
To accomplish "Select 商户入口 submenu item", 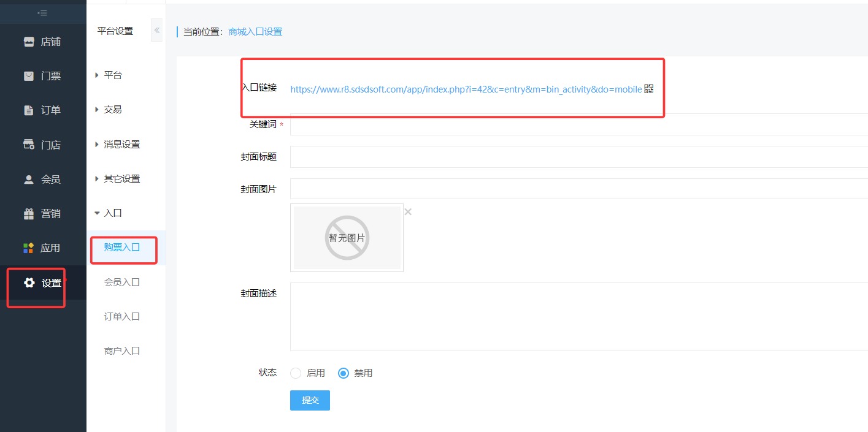I will 122,351.
